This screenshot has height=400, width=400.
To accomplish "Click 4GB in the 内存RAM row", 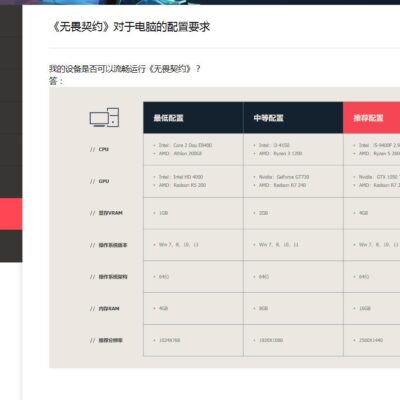I will (163, 308).
